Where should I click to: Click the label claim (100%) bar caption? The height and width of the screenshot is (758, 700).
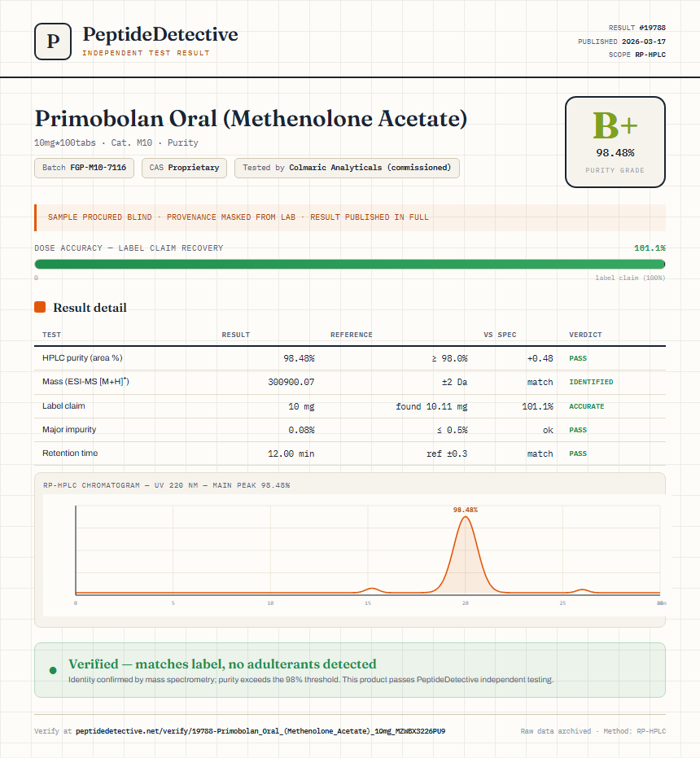(630, 278)
